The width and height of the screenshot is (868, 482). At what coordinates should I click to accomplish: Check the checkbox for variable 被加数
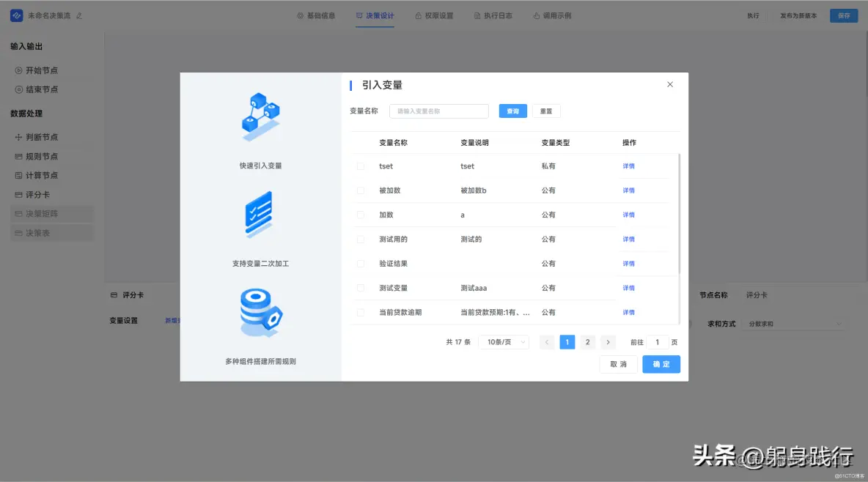360,190
